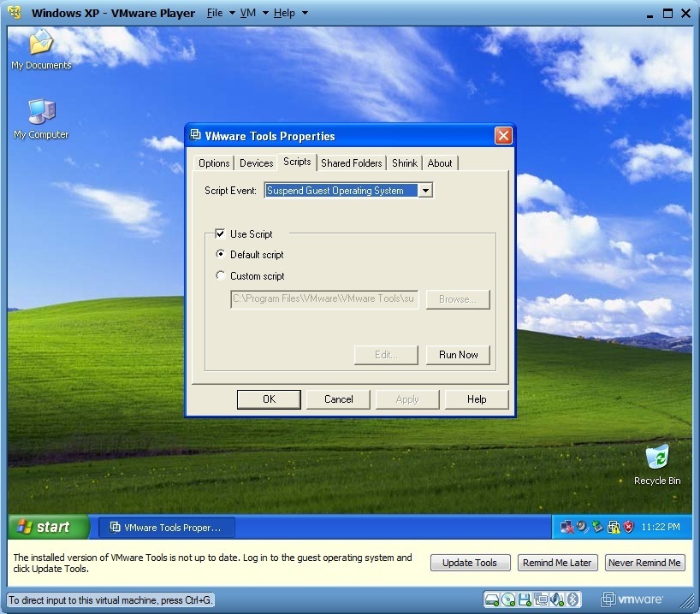Viewport: 700px width, 614px height.
Task: Switch to the Shared Folders tab
Action: tap(352, 163)
